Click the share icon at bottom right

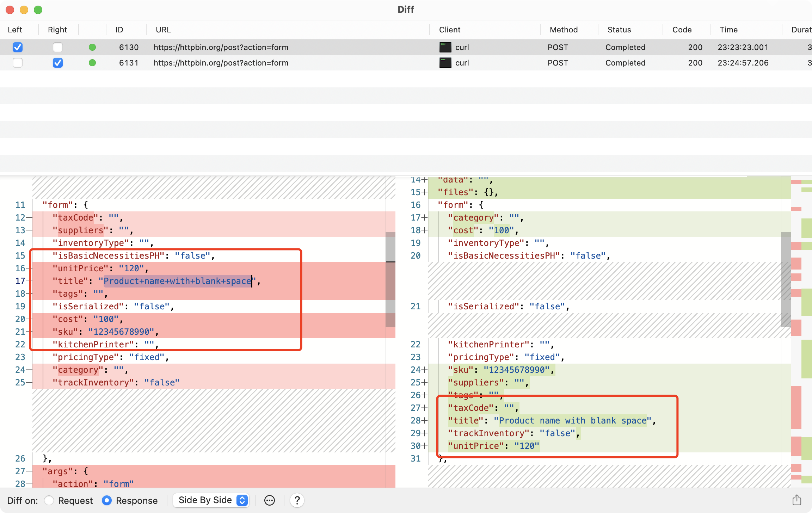pyautogui.click(x=796, y=500)
